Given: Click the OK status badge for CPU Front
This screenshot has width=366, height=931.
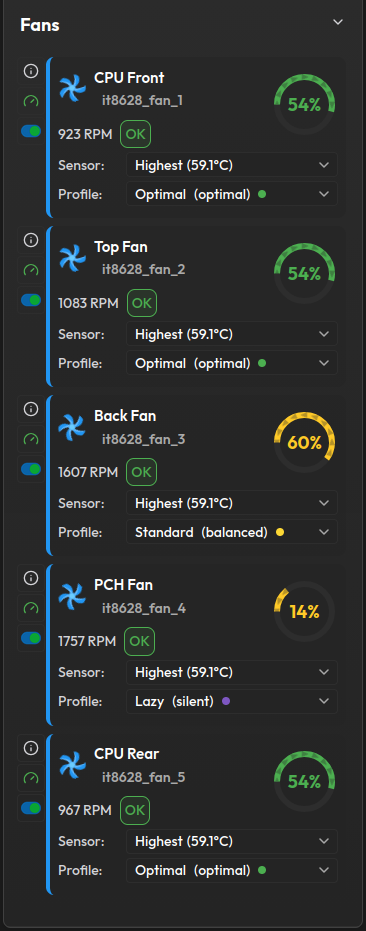Looking at the screenshot, I should click(135, 134).
